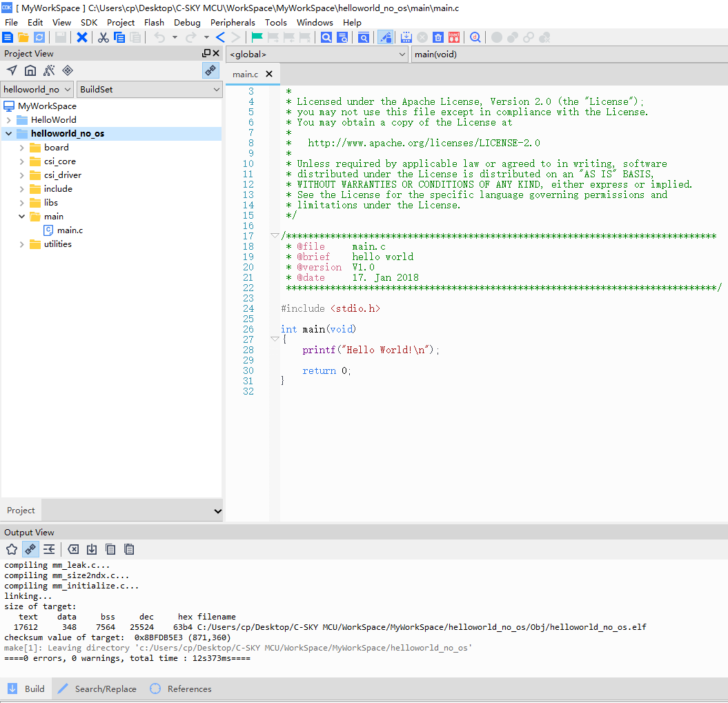Close the main.c editor tab
The height and width of the screenshot is (703, 728).
(269, 75)
